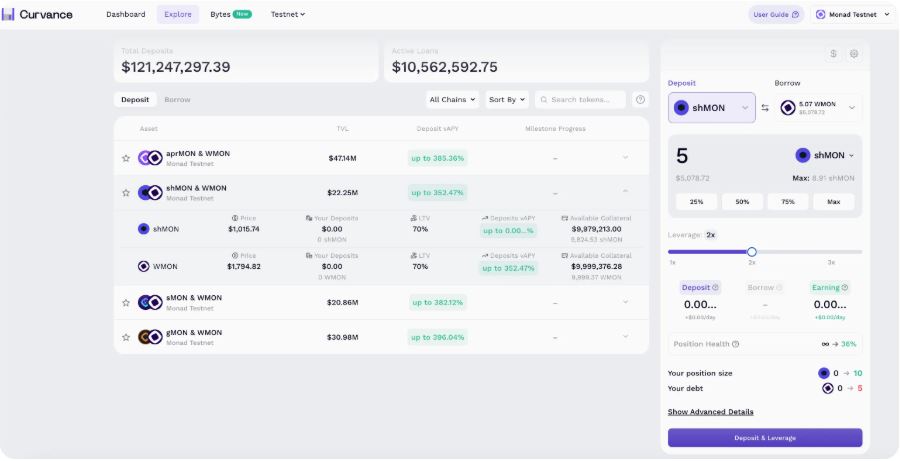This screenshot has height=461, width=900.
Task: Open the All Chains filter dropdown
Action: point(452,99)
